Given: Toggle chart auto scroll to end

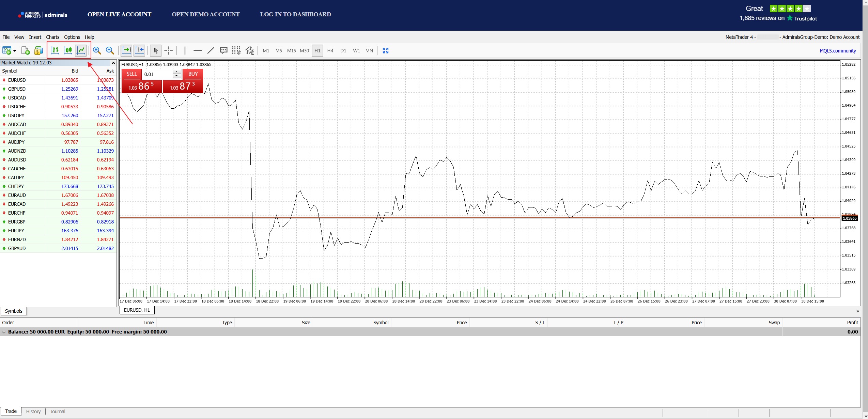Looking at the screenshot, I should 126,51.
